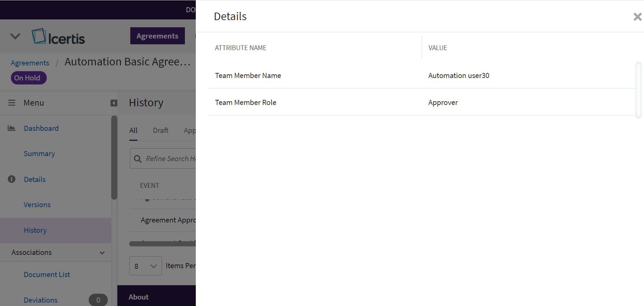Click the Refine Search input field

(x=171, y=159)
